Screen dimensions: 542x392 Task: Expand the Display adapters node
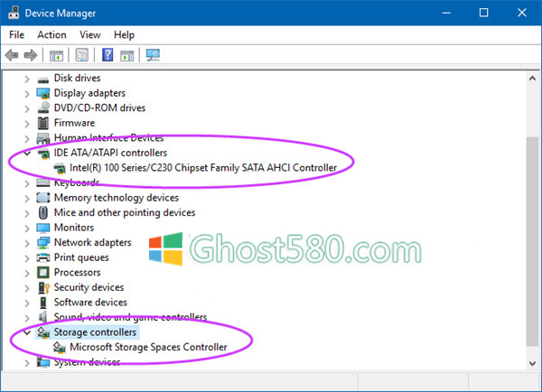[27, 94]
